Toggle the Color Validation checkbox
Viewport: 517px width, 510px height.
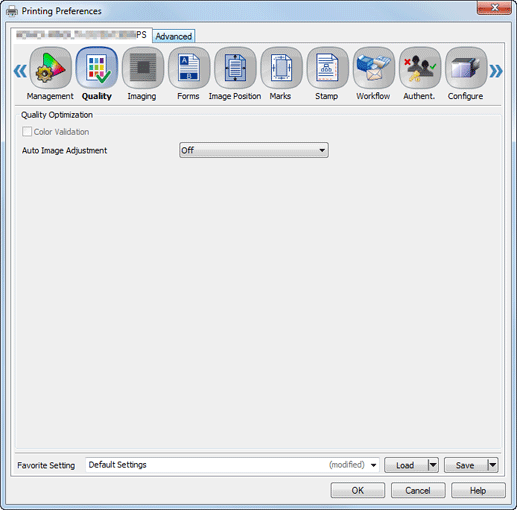coord(27,132)
